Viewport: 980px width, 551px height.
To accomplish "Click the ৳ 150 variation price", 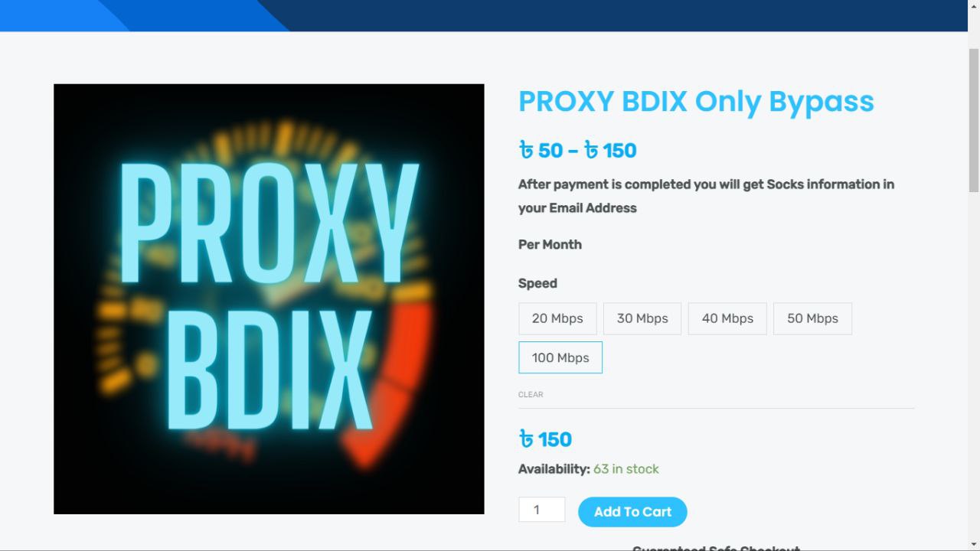I will point(545,439).
